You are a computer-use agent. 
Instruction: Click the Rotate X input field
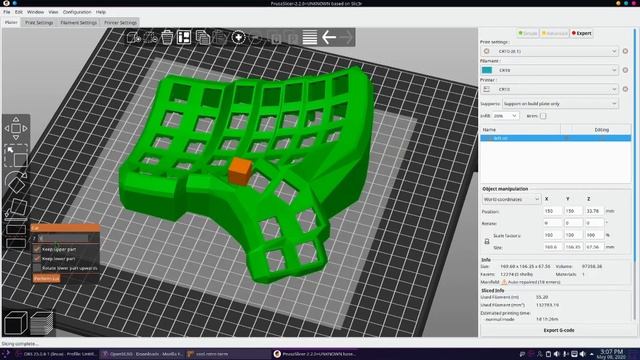(552, 223)
